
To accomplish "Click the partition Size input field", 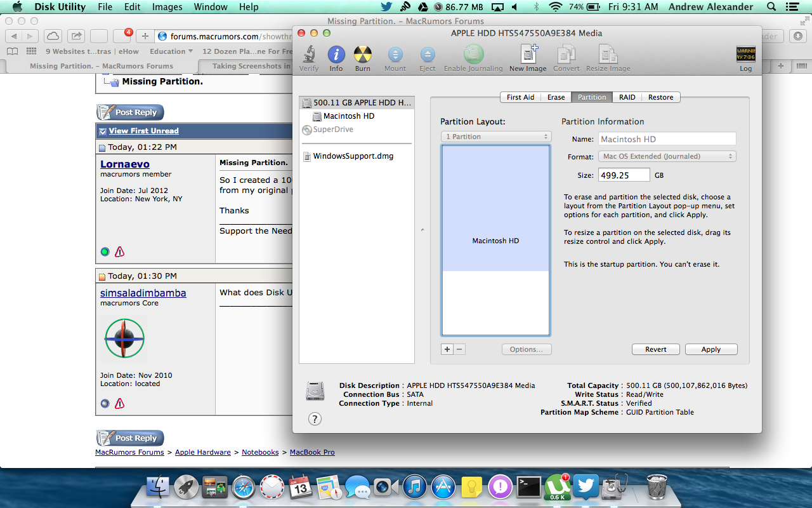I will pos(624,175).
